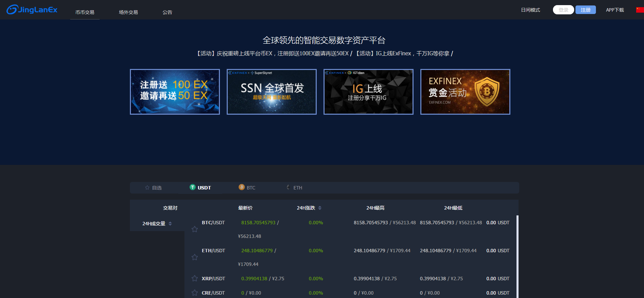
Task: Click the 注册 register button
Action: point(586,10)
